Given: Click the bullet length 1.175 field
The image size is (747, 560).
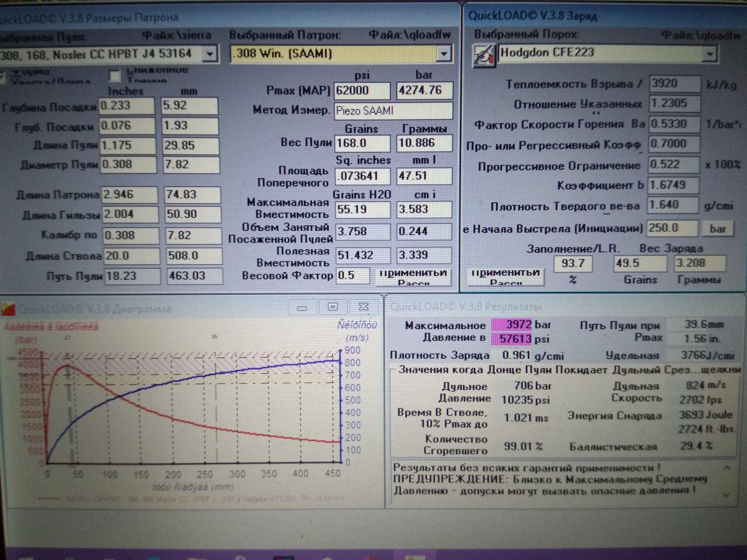Looking at the screenshot, I should click(128, 146).
